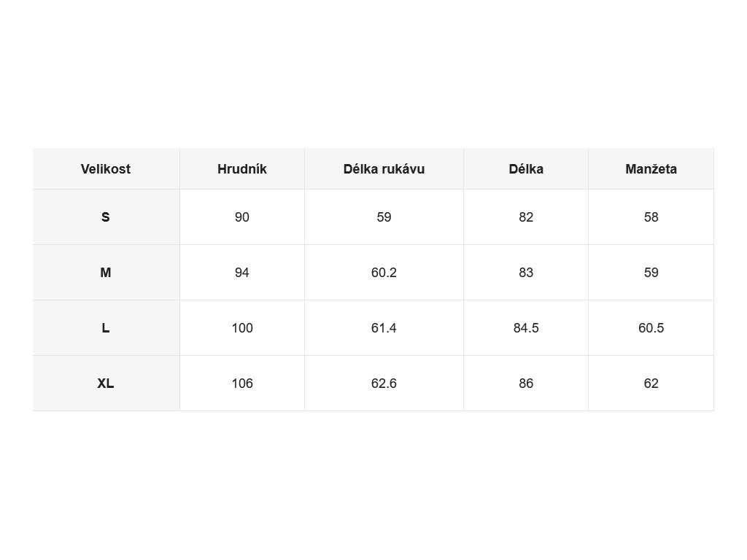Click the XL size row label

tap(106, 384)
